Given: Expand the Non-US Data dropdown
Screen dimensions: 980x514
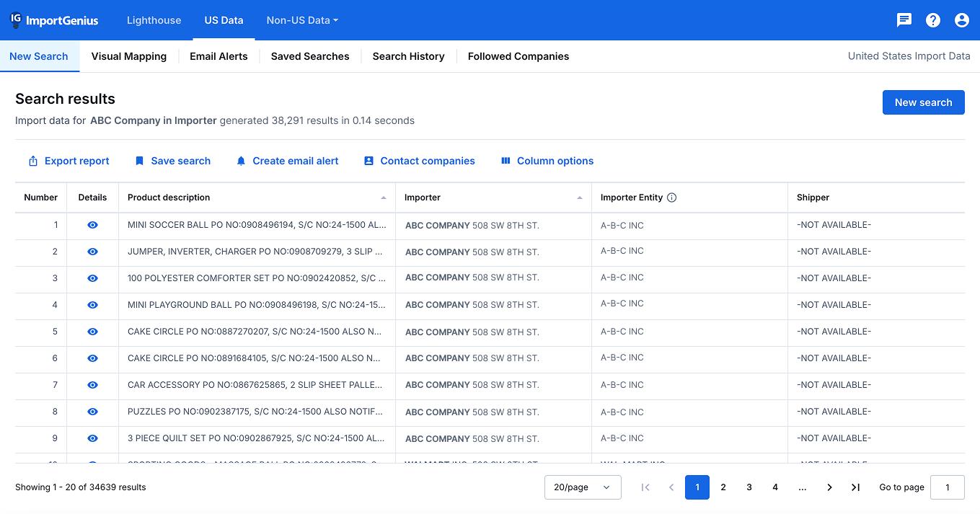Looking at the screenshot, I should pyautogui.click(x=302, y=20).
